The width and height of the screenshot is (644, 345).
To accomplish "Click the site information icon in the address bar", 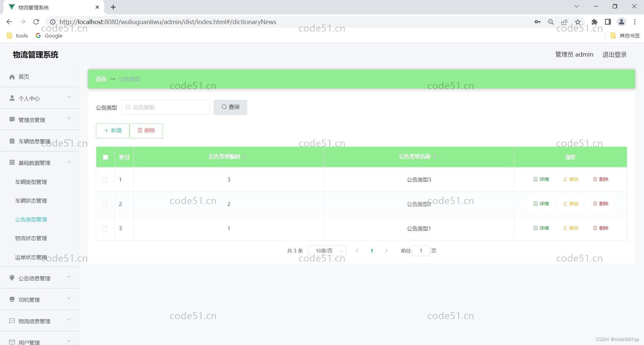I will 53,22.
